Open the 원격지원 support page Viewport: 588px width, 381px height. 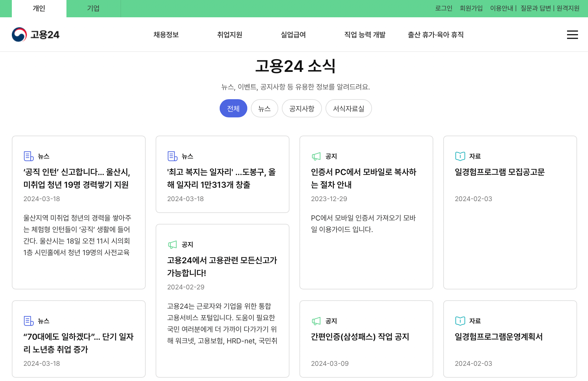(567, 8)
